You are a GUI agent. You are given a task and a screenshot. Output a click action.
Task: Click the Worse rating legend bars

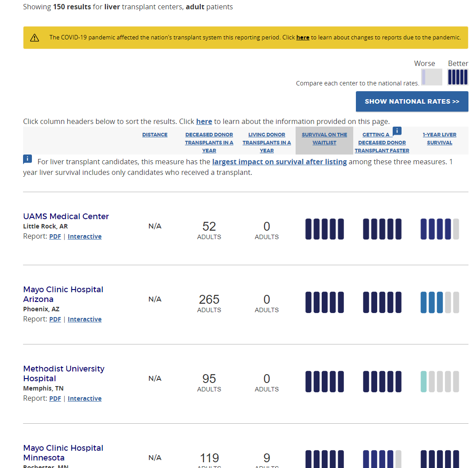coord(432,77)
